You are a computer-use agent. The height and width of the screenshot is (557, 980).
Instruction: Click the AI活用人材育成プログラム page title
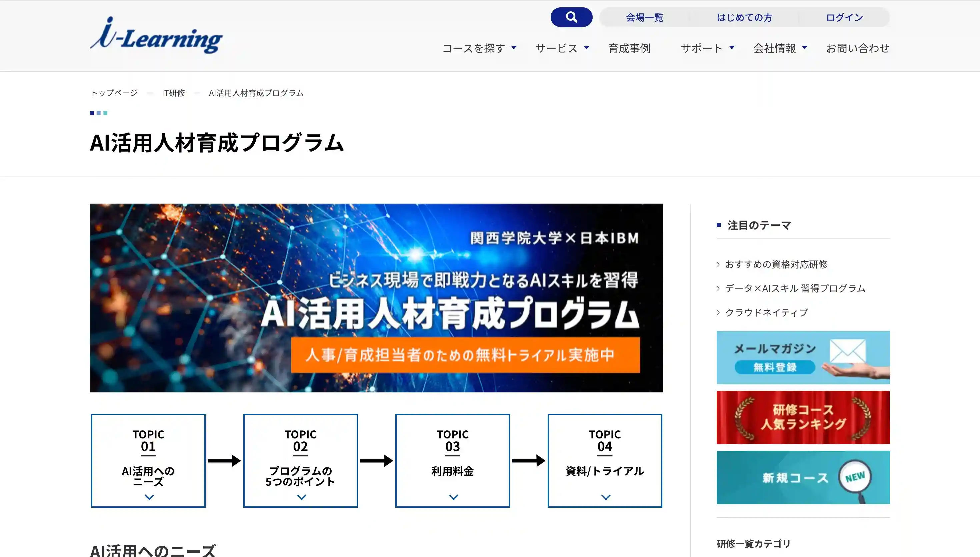pos(217,143)
